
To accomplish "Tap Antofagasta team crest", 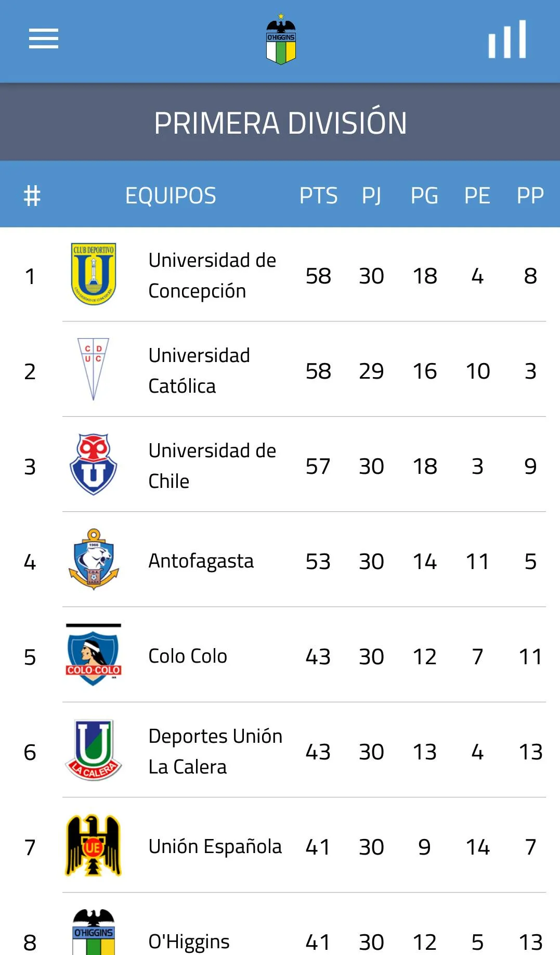I will [x=94, y=560].
